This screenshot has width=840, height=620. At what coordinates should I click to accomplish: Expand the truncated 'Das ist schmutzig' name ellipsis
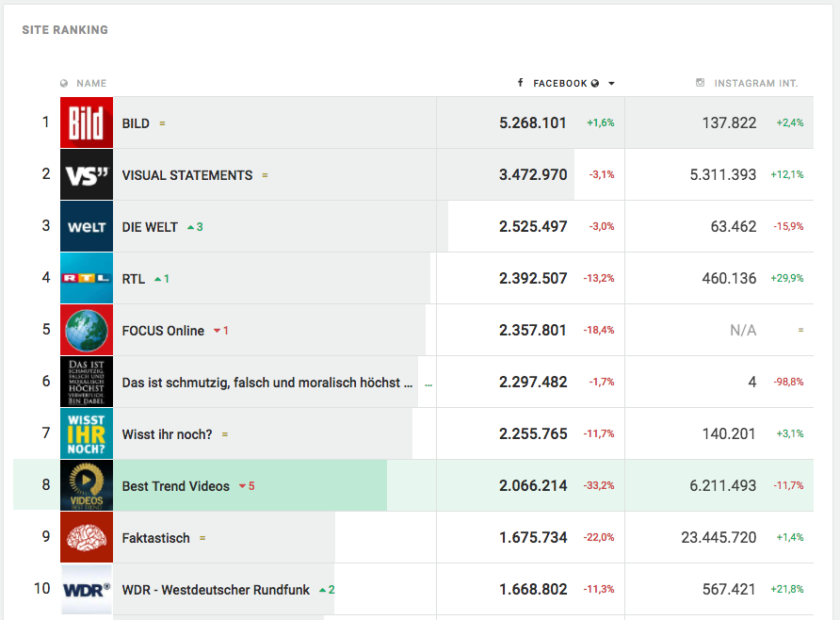tap(429, 383)
